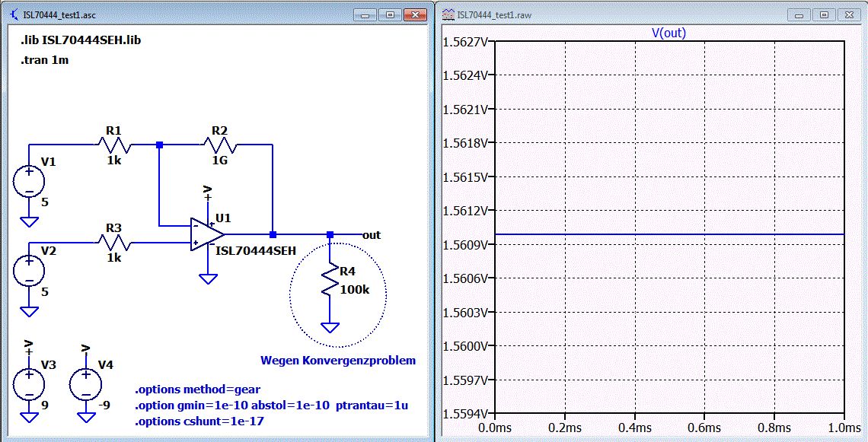The height and width of the screenshot is (442, 868).
Task: Close the ISL70444_test1.raw waveform window
Action: (848, 15)
